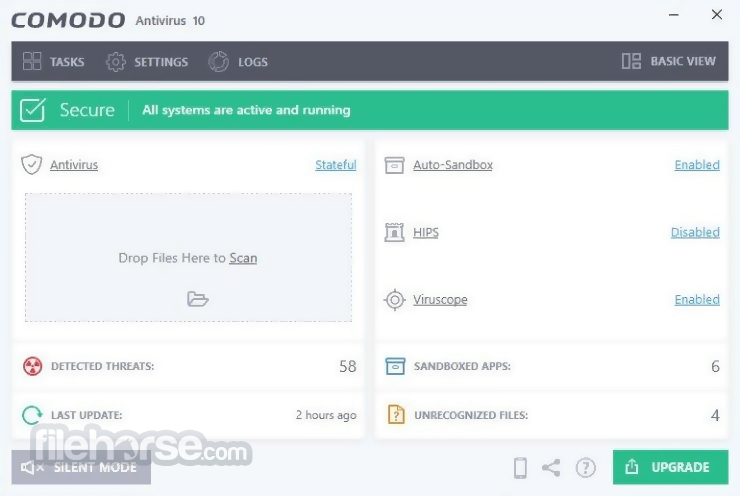Open the Viruscope link
The width and height of the screenshot is (740, 496).
(440, 300)
